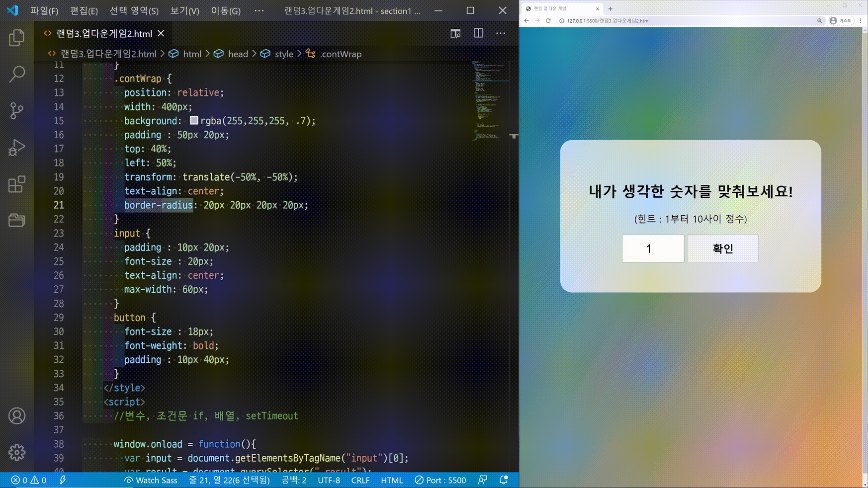Change language mode HTML
The height and width of the screenshot is (488, 868).
pyautogui.click(x=392, y=480)
